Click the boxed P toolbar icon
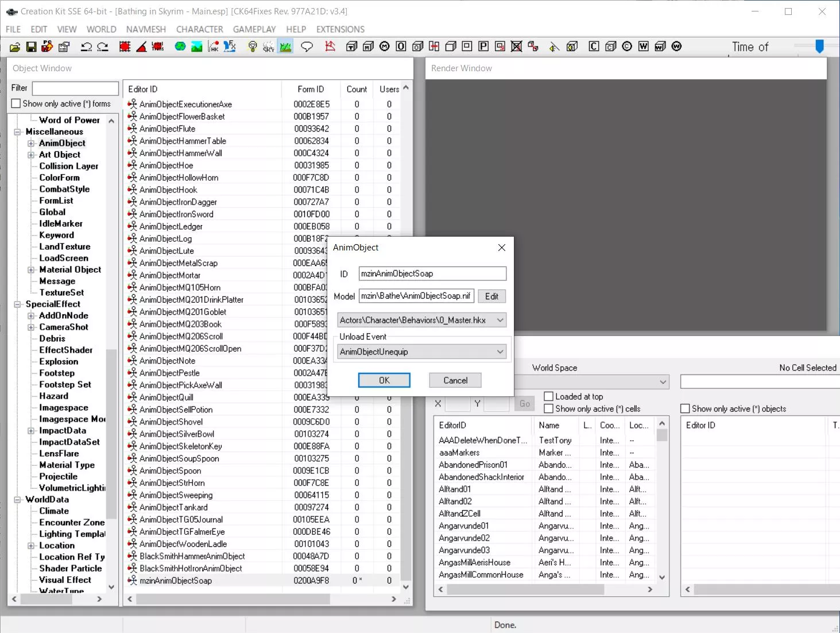The height and width of the screenshot is (633, 840). pyautogui.click(x=483, y=47)
